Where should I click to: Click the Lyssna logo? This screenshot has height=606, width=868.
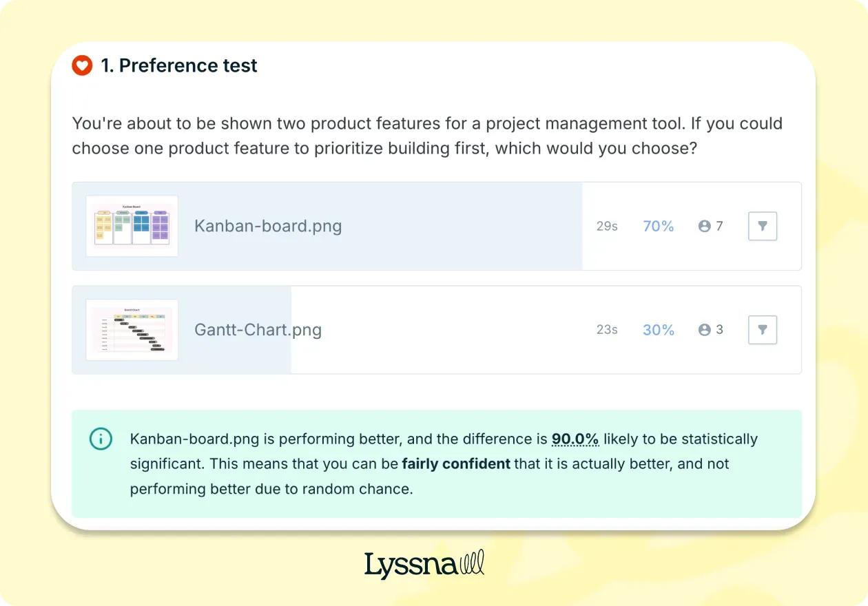[424, 564]
